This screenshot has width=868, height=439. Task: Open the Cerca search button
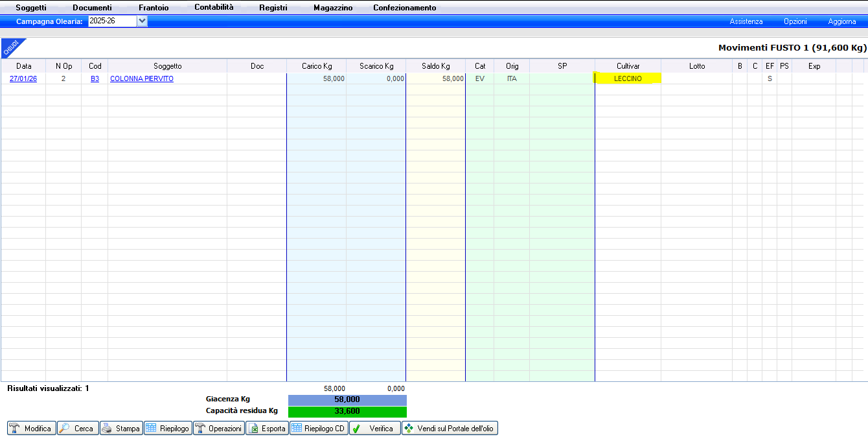click(78, 429)
